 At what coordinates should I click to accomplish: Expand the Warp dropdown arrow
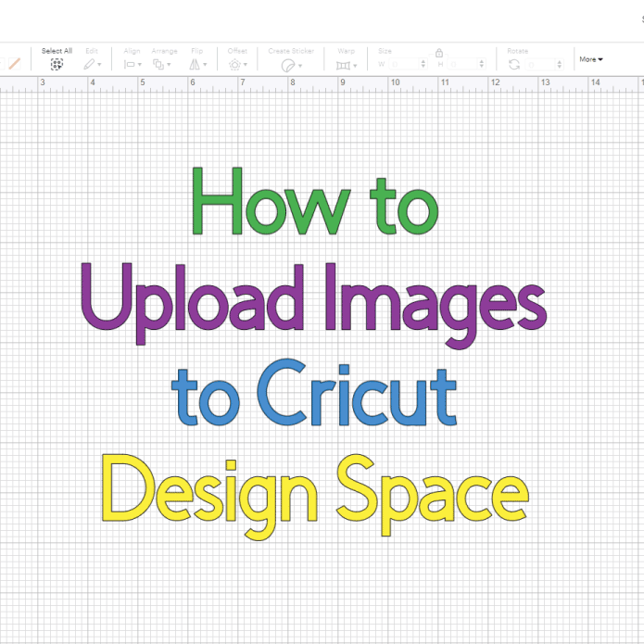click(355, 66)
